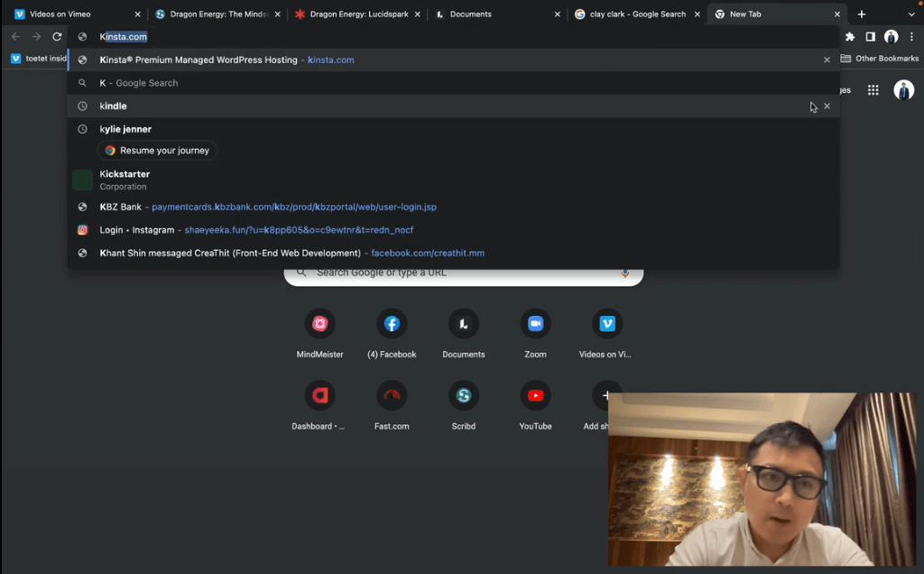The image size is (924, 574).
Task: Click the Kinsta.com address bar text
Action: pos(123,36)
